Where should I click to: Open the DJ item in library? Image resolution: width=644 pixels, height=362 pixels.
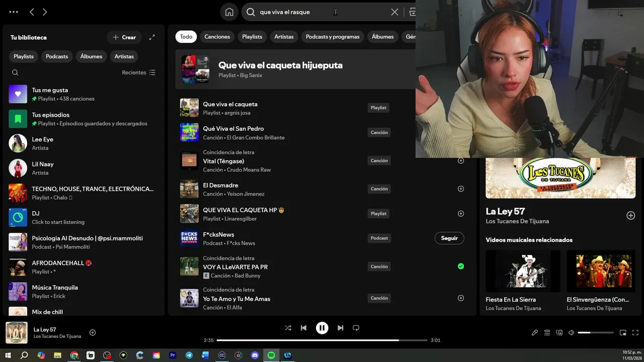click(83, 217)
